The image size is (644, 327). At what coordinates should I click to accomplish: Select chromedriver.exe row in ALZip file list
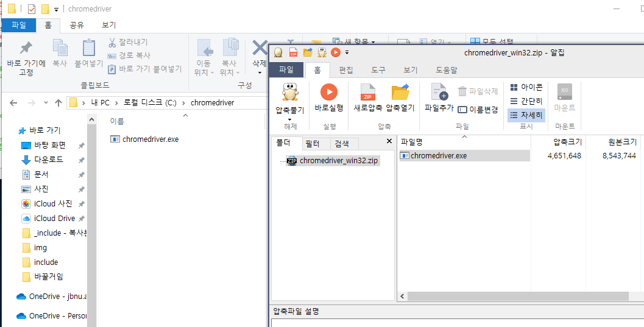tap(464, 155)
